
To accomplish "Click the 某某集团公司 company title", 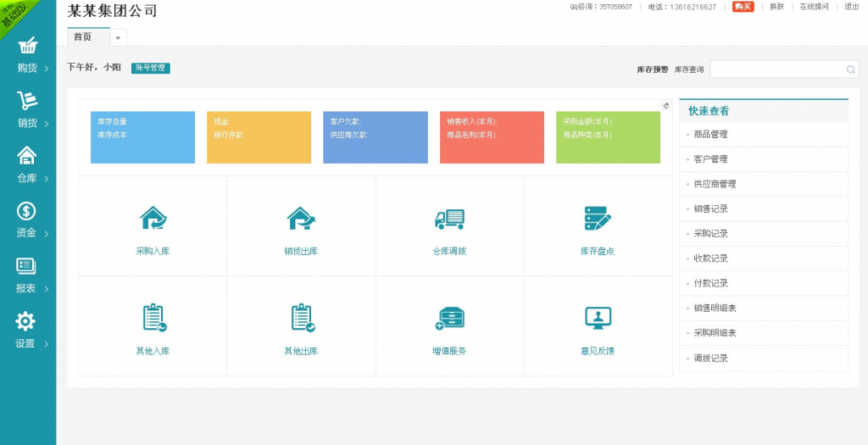I will [113, 10].
